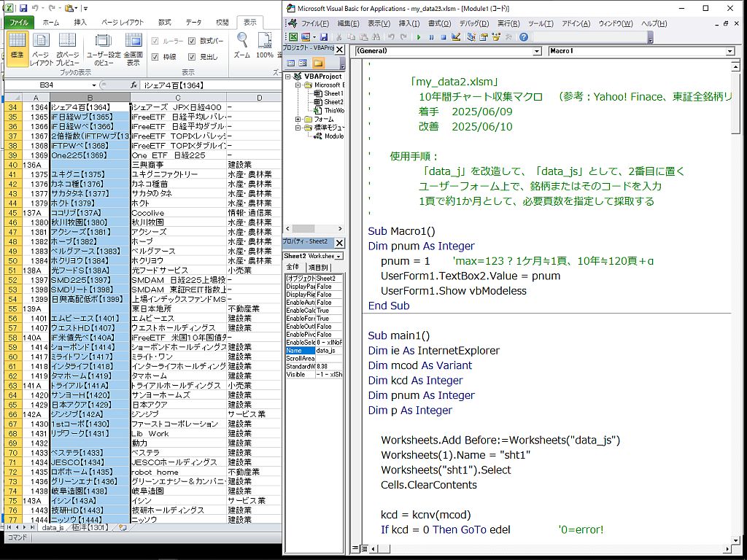Toggle 数式バー checkbox in Excel ribbon

click(x=192, y=41)
